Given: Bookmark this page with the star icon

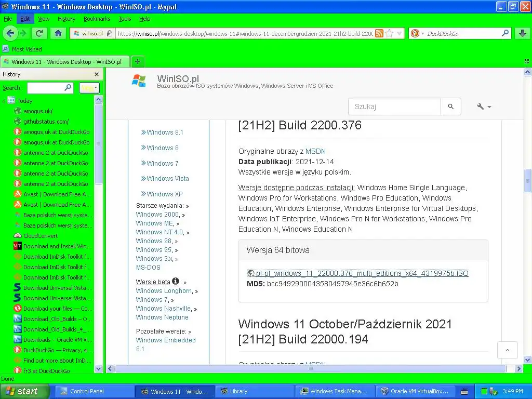Looking at the screenshot, I should coord(389,33).
